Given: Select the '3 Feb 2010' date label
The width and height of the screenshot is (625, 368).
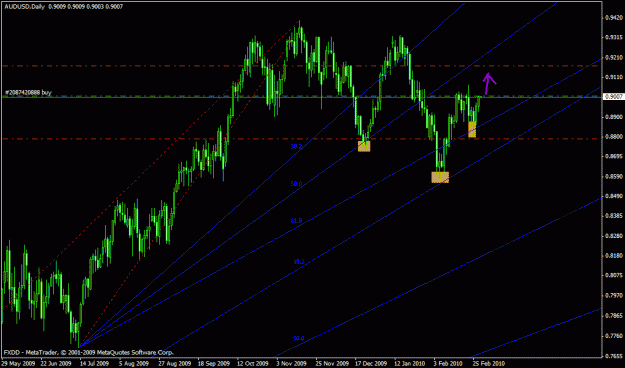Looking at the screenshot, I should (x=449, y=364).
